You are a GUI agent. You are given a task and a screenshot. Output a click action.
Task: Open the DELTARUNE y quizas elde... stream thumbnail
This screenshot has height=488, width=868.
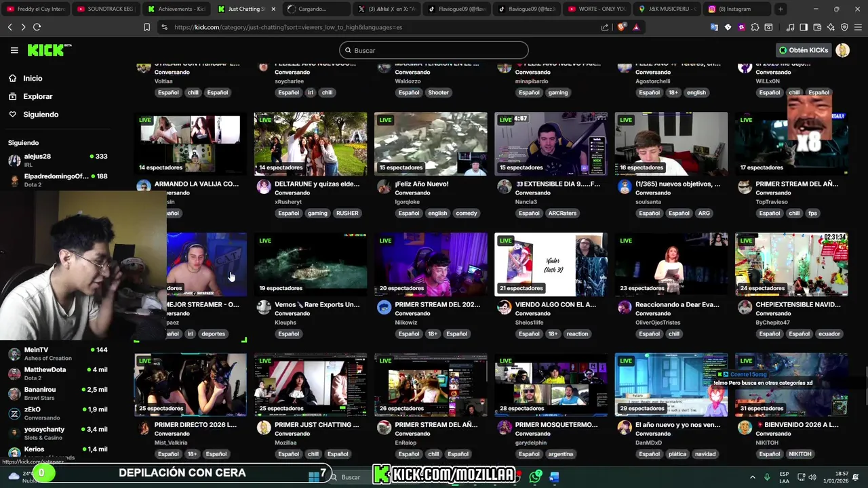(x=311, y=144)
